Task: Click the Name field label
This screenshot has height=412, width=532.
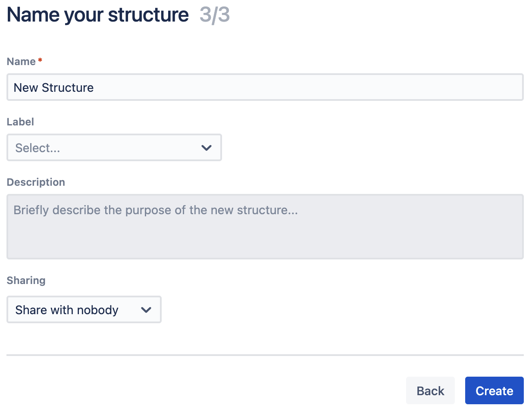Action: pos(21,62)
